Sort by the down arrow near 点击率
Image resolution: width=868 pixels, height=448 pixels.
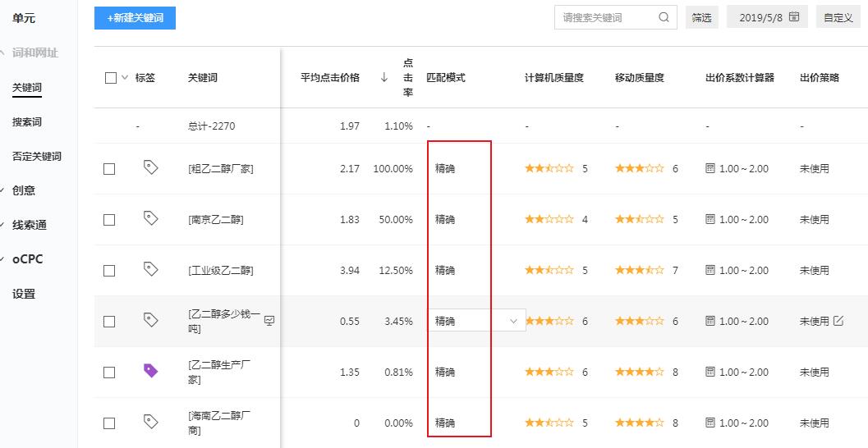(384, 78)
